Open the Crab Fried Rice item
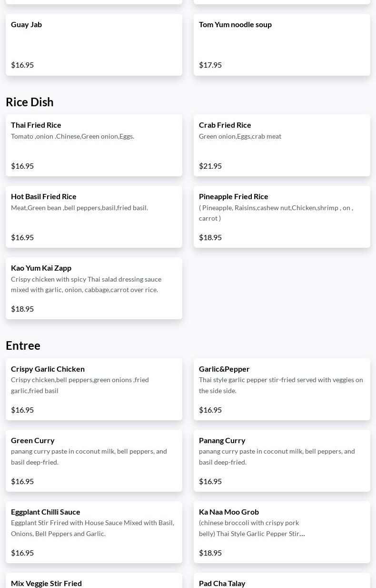The height and width of the screenshot is (588, 376). [x=282, y=145]
